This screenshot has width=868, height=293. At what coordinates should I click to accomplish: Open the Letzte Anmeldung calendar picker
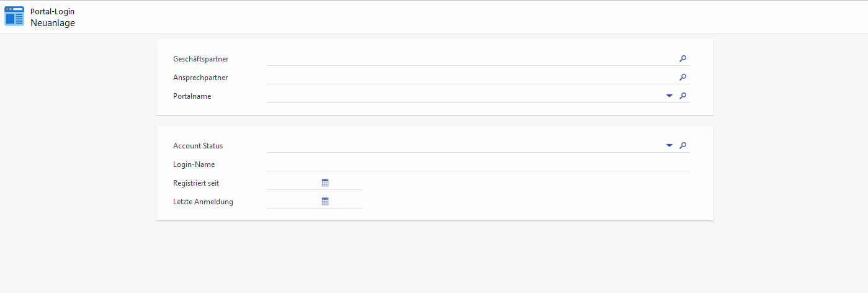pyautogui.click(x=325, y=201)
